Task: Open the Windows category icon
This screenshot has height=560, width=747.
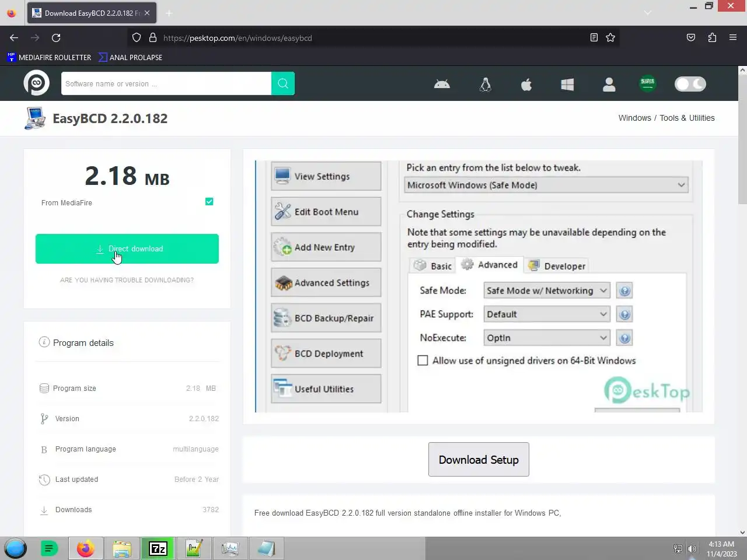Action: [567, 85]
